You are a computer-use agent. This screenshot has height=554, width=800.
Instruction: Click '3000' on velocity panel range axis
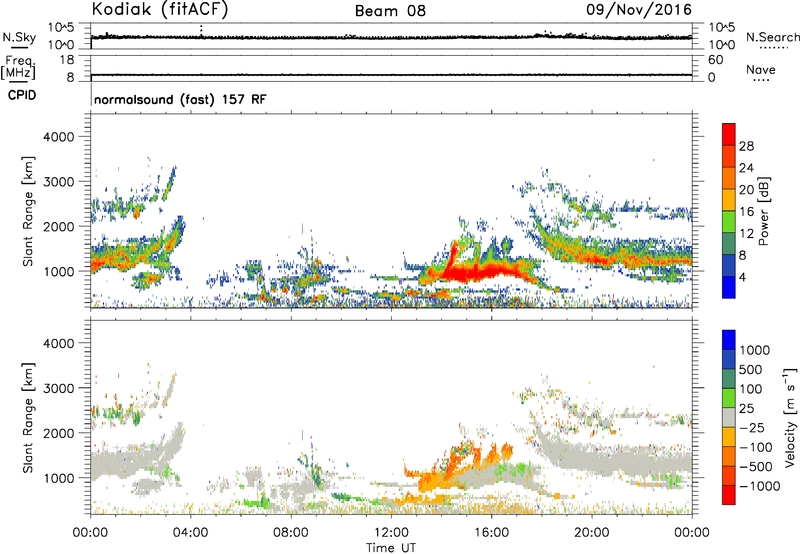point(58,388)
